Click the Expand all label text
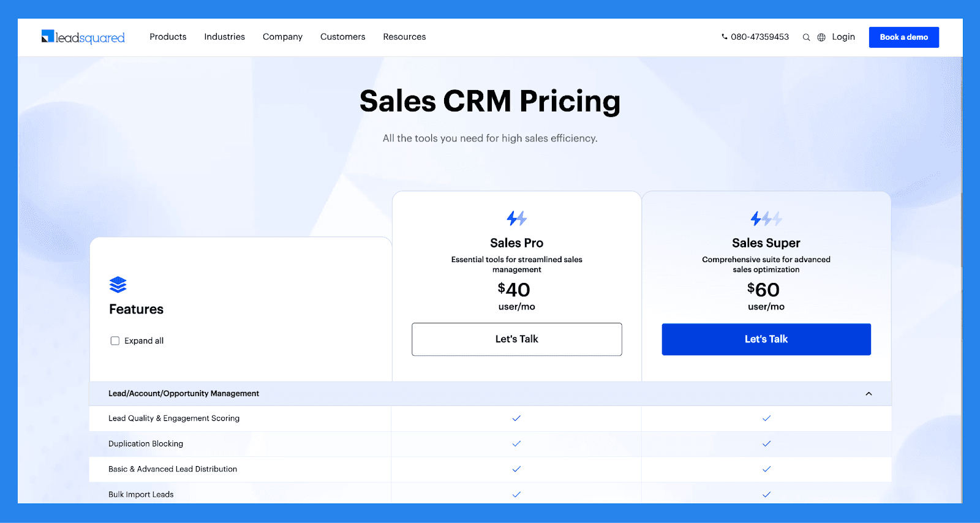 coord(144,341)
